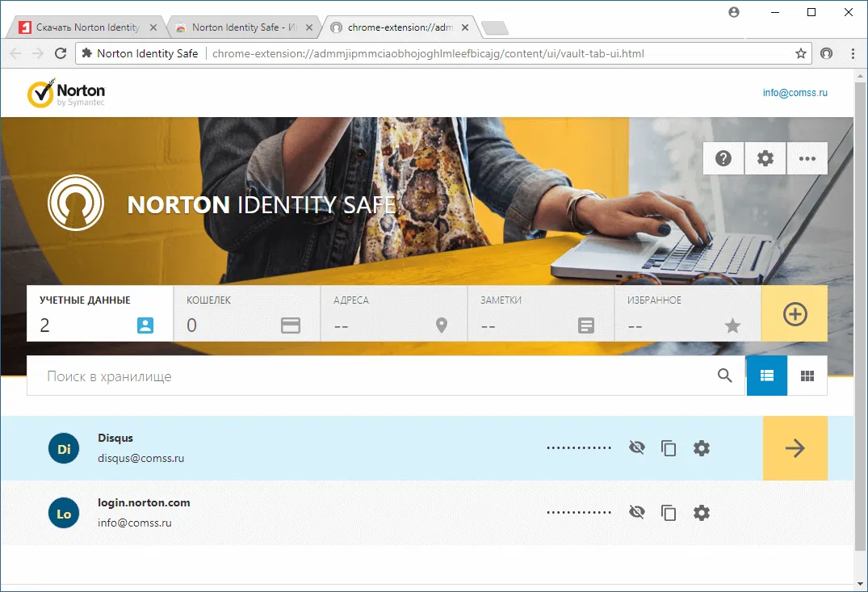Click the login.norton.com masked password dots

(578, 512)
